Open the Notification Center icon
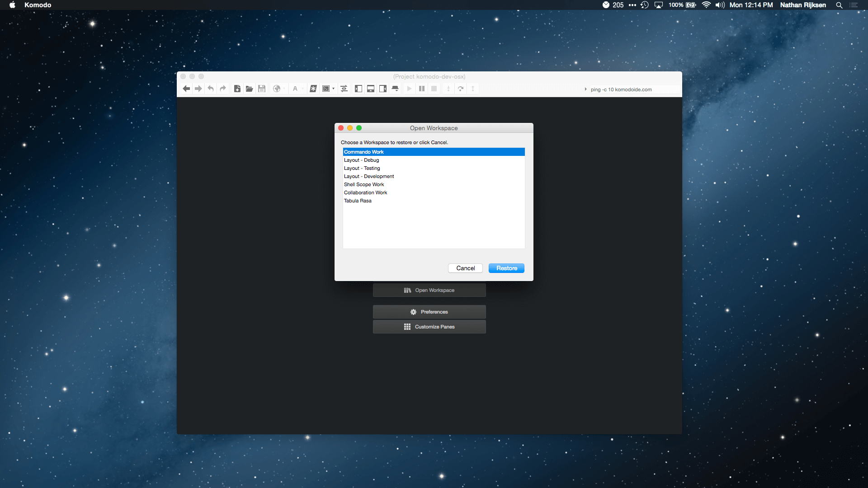868x488 pixels. (x=854, y=5)
